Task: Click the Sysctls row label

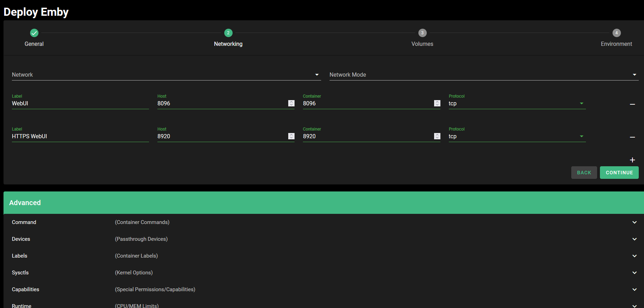Action: (20, 273)
